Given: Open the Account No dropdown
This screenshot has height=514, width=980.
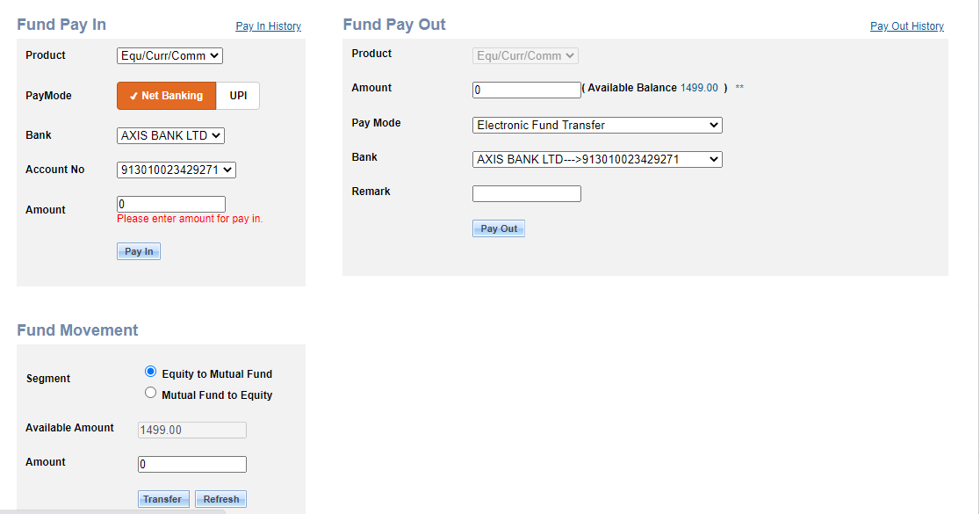Looking at the screenshot, I should click(x=176, y=170).
